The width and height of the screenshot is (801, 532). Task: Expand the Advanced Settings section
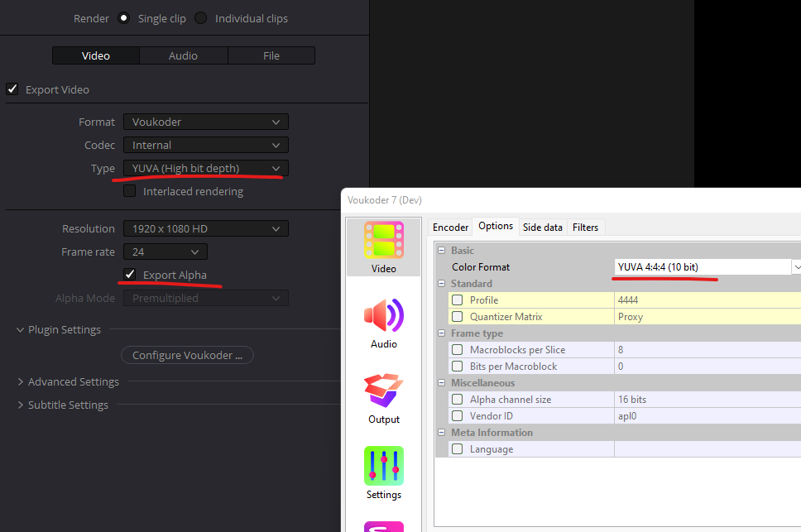73,381
